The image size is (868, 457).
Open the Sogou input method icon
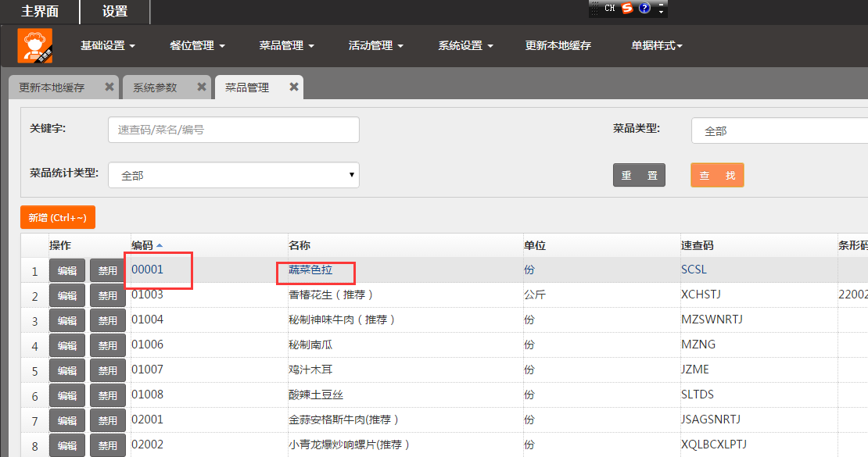[627, 8]
